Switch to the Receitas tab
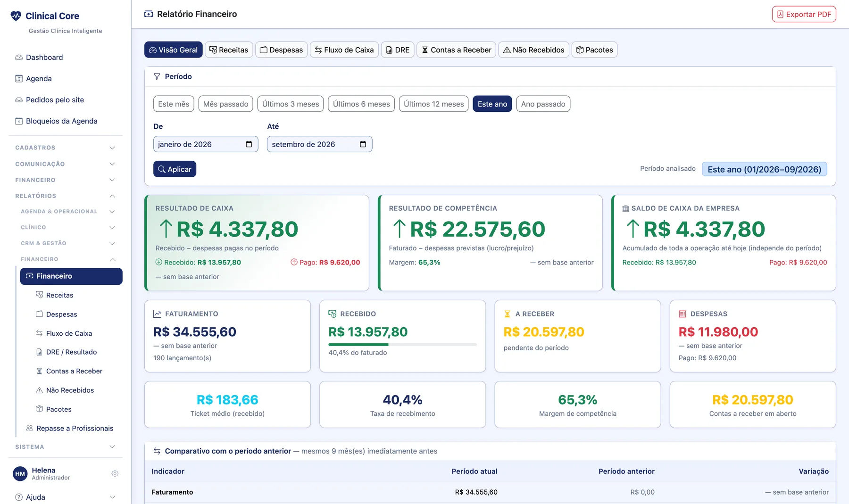The image size is (849, 504). [229, 50]
